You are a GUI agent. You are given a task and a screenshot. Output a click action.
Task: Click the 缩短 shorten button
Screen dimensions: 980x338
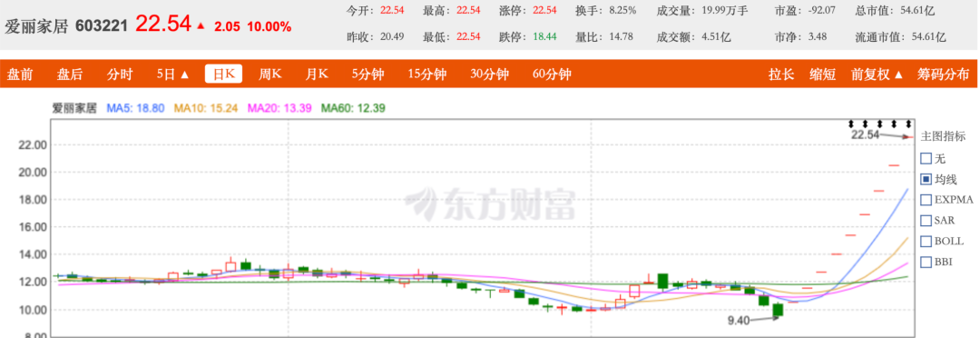pos(822,75)
